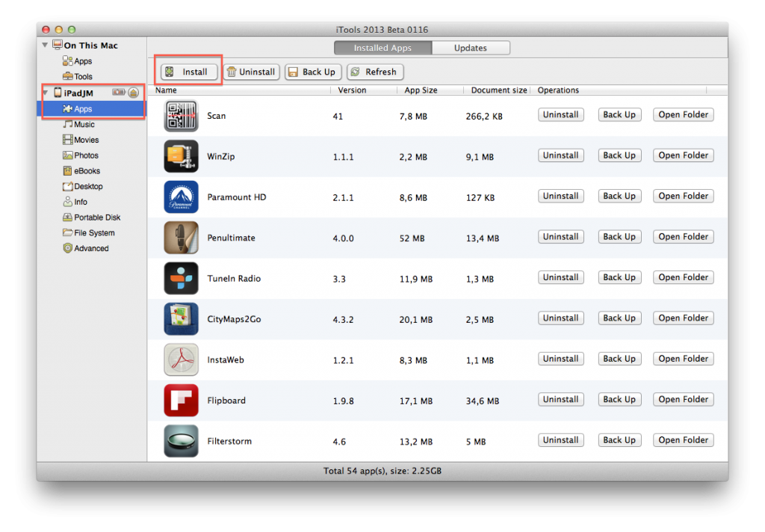Uninstall the InstaWeb app
Viewport: 765px width, 532px height.
561,359
